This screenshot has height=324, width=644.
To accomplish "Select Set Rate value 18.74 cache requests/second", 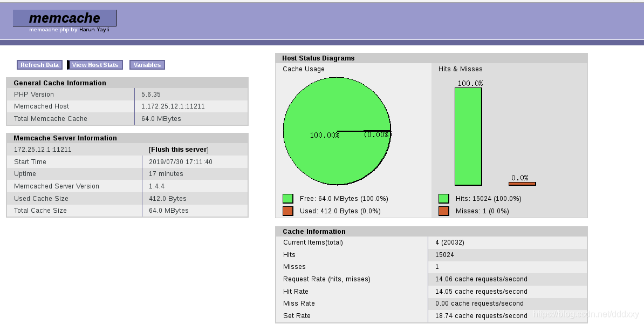I will point(481,315).
